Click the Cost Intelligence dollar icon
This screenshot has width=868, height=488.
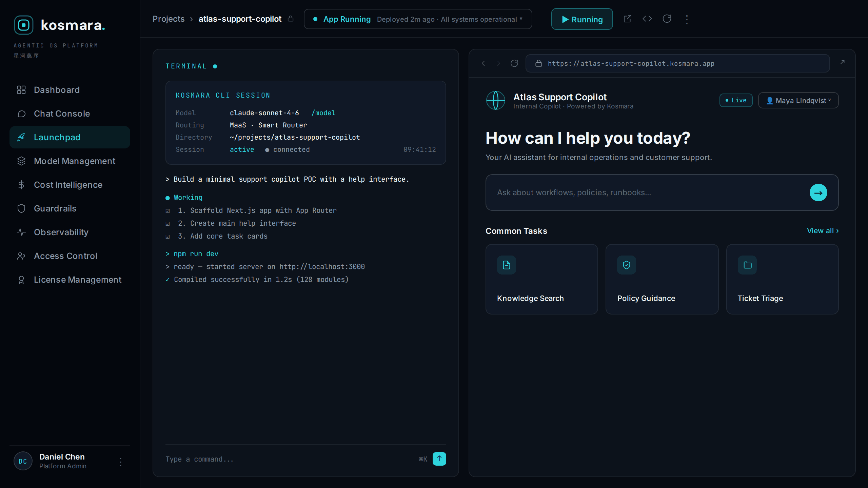(21, 185)
